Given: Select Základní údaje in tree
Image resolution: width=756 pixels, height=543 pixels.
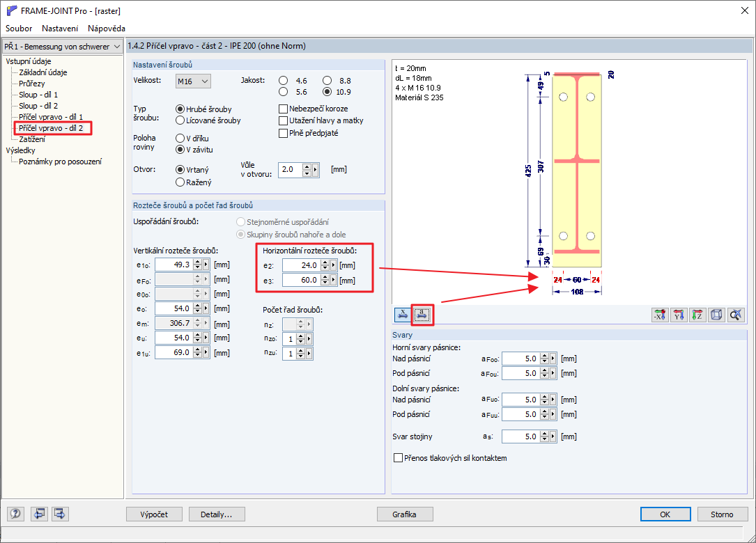Looking at the screenshot, I should (x=43, y=72).
